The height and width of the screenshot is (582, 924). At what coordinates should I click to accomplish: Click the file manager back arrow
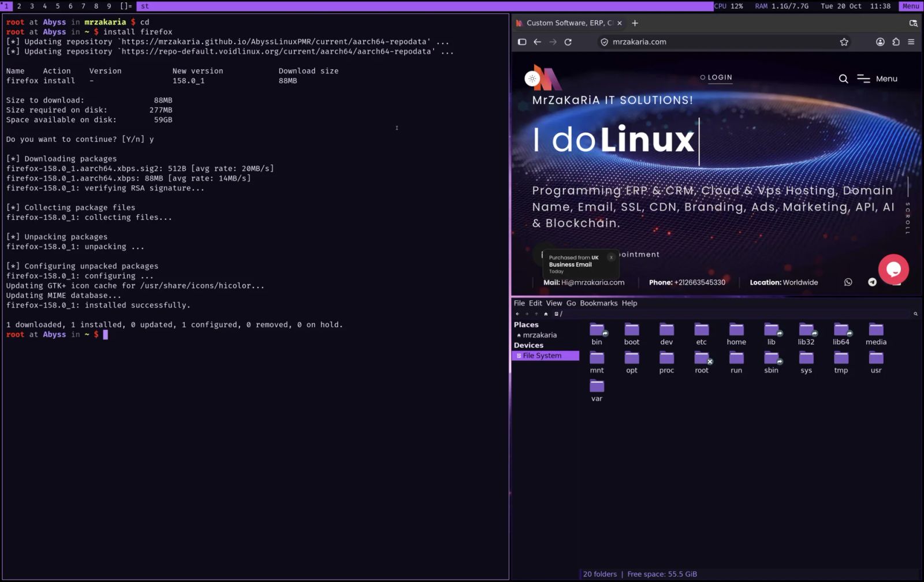[x=517, y=314]
